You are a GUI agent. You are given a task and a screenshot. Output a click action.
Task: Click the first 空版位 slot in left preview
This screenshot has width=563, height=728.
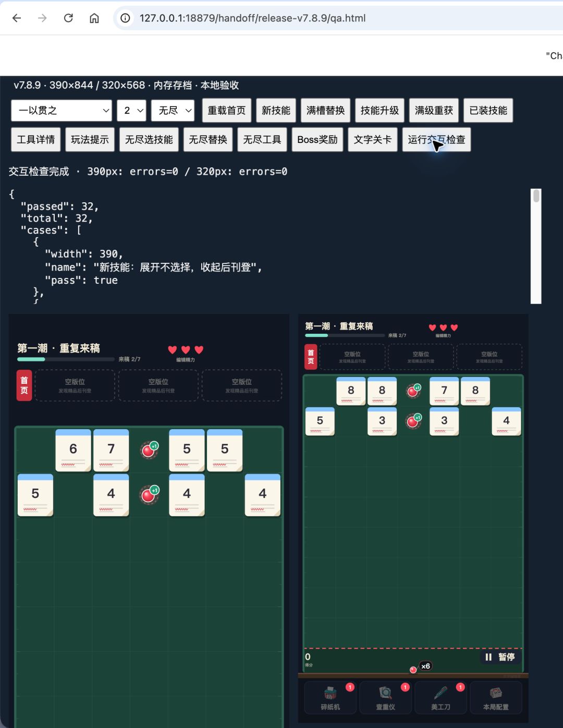(75, 385)
